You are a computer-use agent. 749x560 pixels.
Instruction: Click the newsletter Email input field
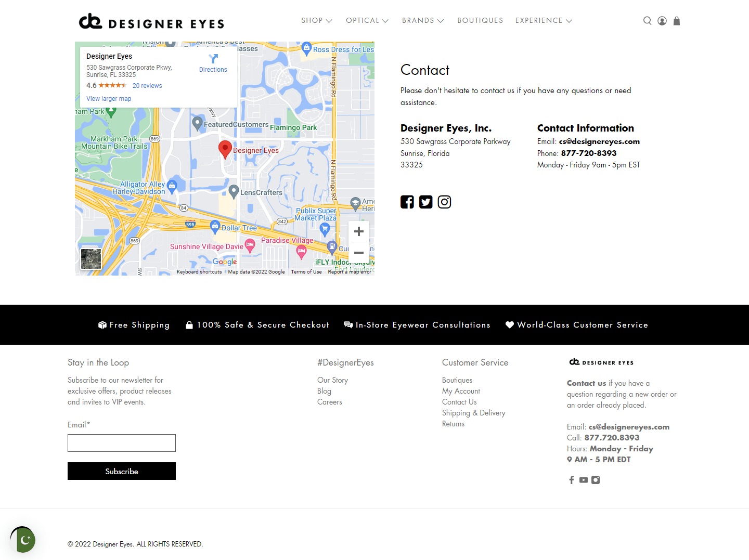pyautogui.click(x=122, y=443)
